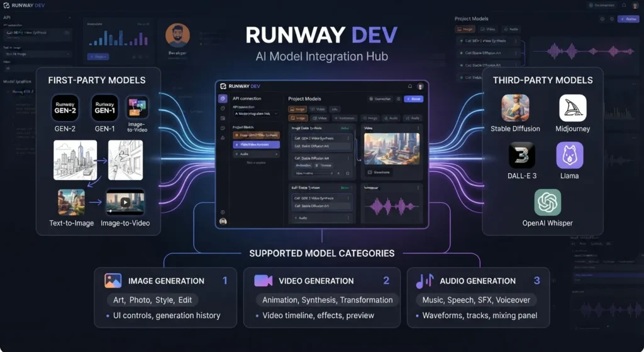Select the orange highlighted project item in center window

point(257,135)
